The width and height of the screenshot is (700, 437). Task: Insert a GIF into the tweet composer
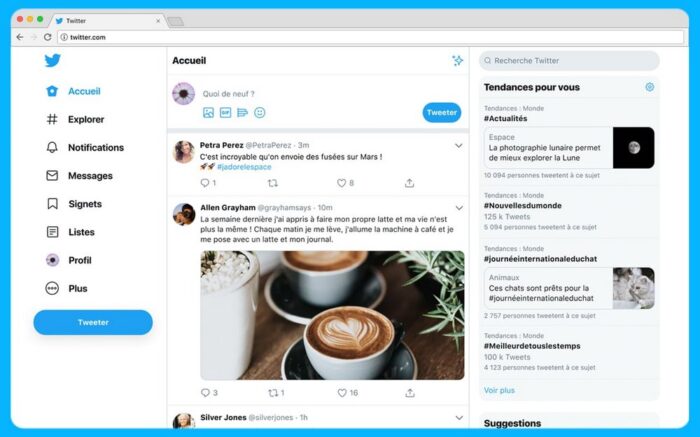click(225, 112)
